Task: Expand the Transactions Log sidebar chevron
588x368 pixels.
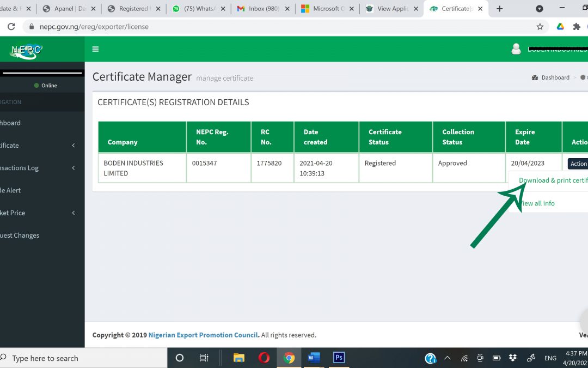Action: [x=73, y=168]
